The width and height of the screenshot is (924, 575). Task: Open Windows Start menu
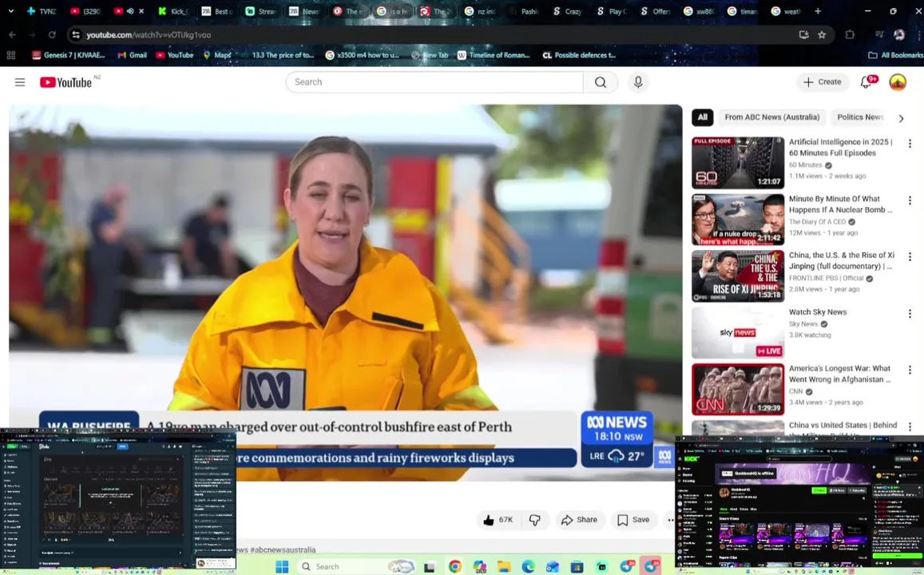click(282, 567)
